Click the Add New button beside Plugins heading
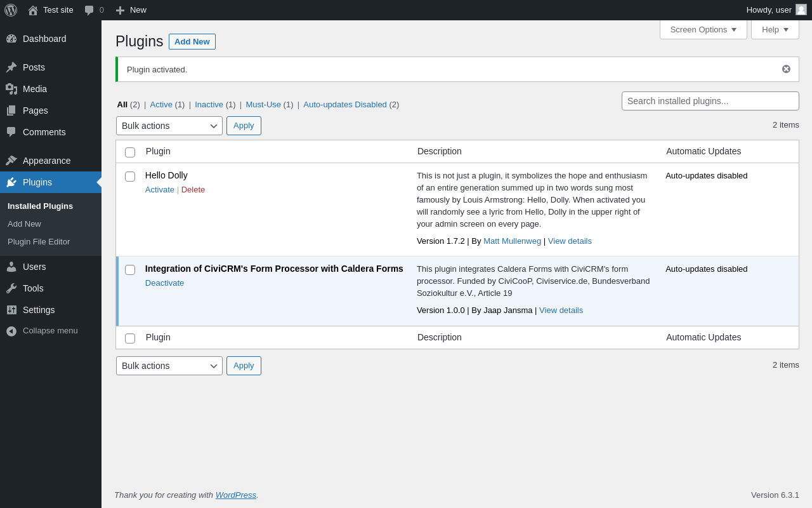The width and height of the screenshot is (812, 508). click(192, 42)
